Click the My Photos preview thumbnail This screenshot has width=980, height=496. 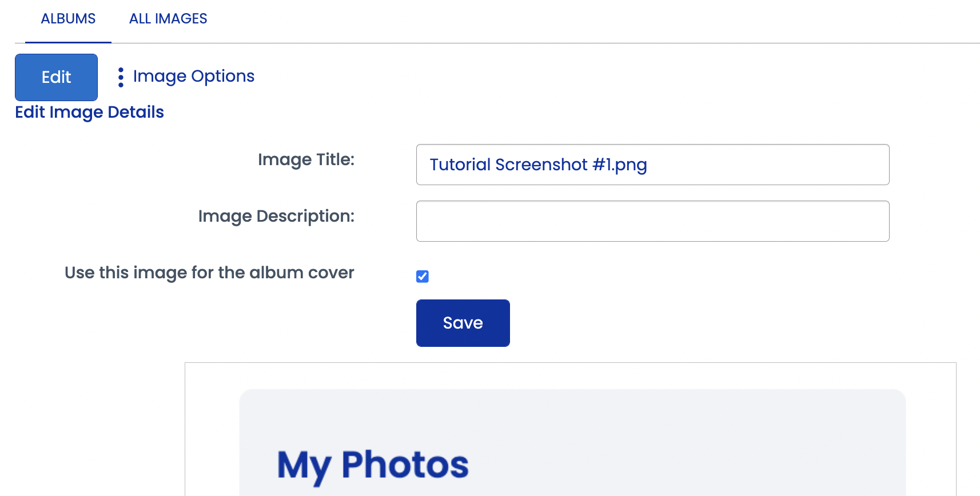pyautogui.click(x=572, y=440)
